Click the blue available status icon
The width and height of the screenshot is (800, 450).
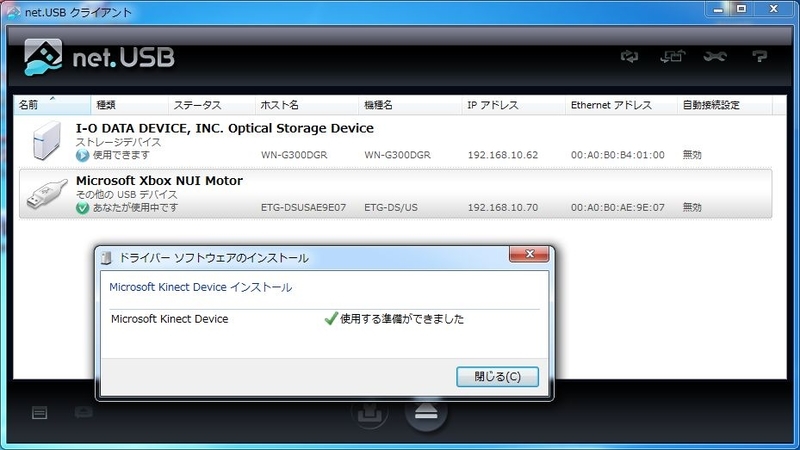82,155
